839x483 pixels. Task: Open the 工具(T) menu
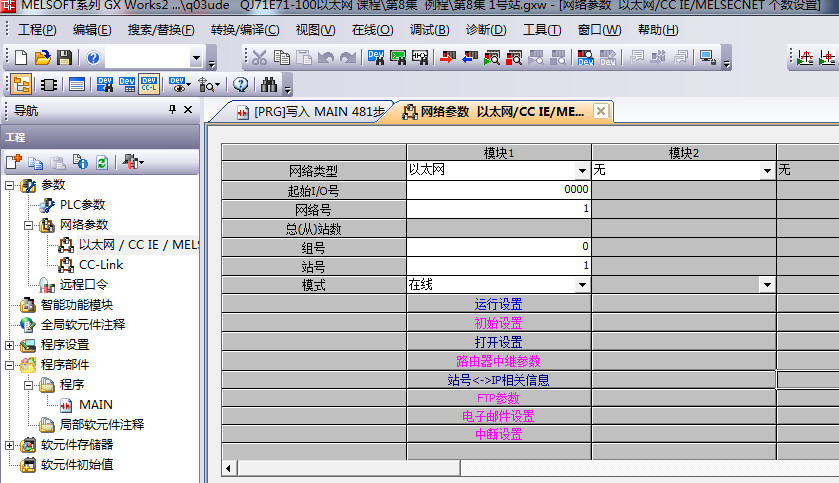click(542, 30)
